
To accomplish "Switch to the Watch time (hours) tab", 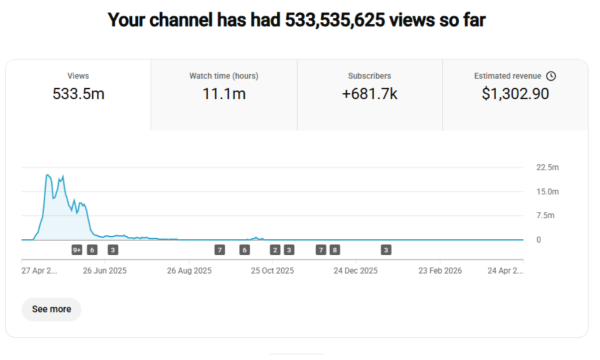I will click(x=224, y=95).
